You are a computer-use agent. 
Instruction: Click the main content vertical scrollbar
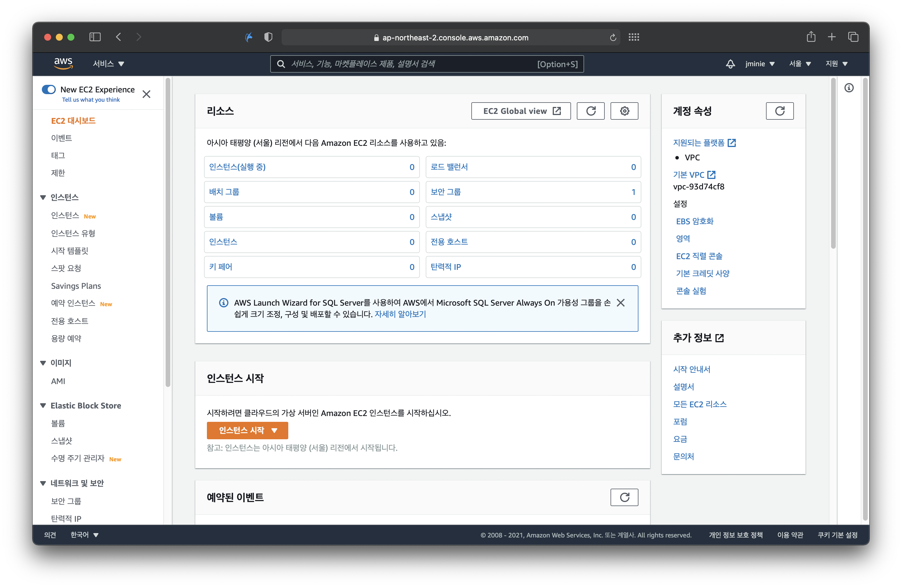[x=833, y=163]
